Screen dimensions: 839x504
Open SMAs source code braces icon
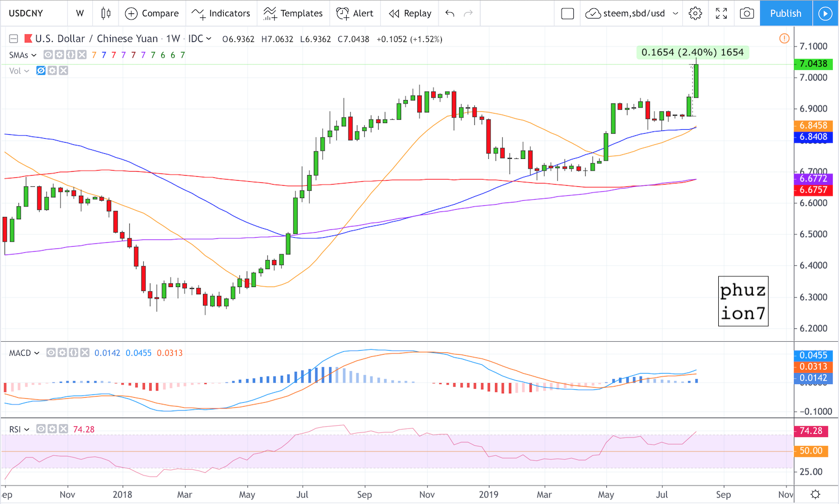(x=71, y=55)
